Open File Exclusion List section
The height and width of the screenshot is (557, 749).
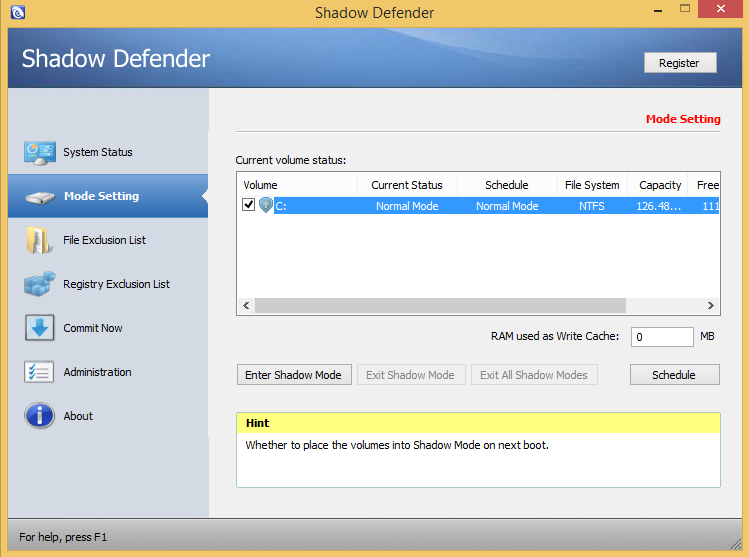[x=105, y=240]
